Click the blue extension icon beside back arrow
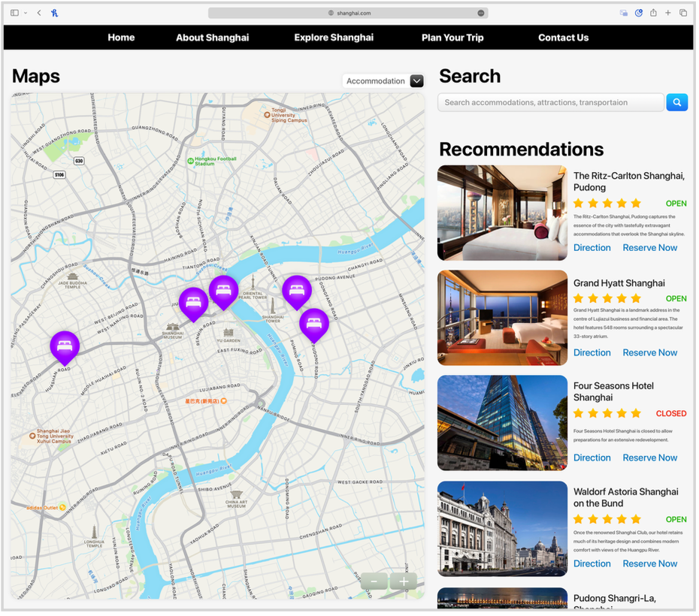699x616 pixels. click(x=54, y=13)
